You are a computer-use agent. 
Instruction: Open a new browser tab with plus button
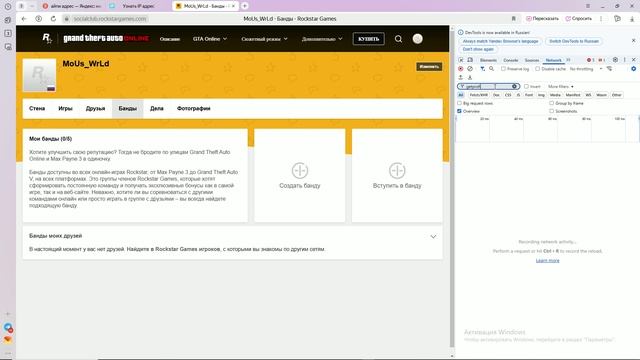[x=244, y=6]
